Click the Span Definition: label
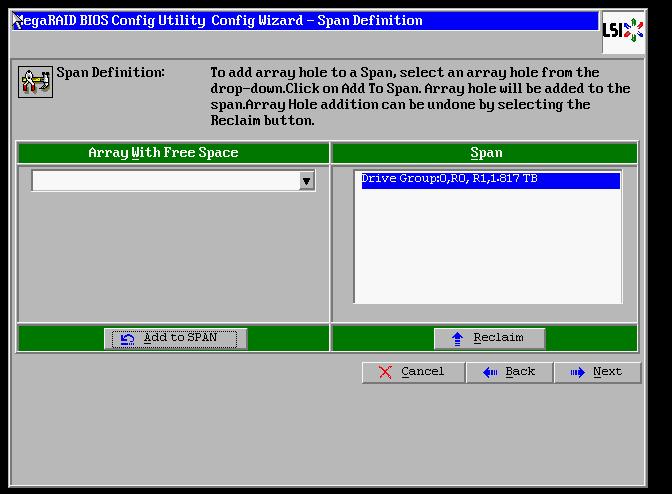 (111, 72)
